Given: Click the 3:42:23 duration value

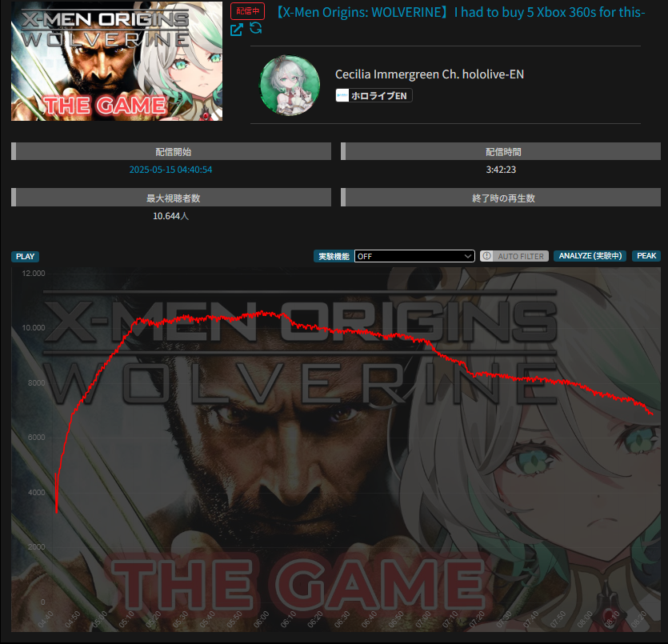Looking at the screenshot, I should 501,170.
